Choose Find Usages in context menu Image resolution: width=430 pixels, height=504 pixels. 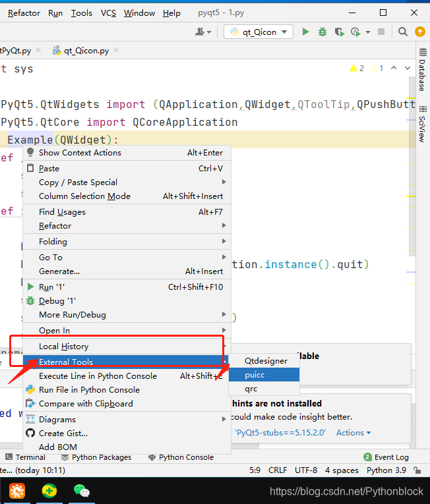click(x=127, y=212)
